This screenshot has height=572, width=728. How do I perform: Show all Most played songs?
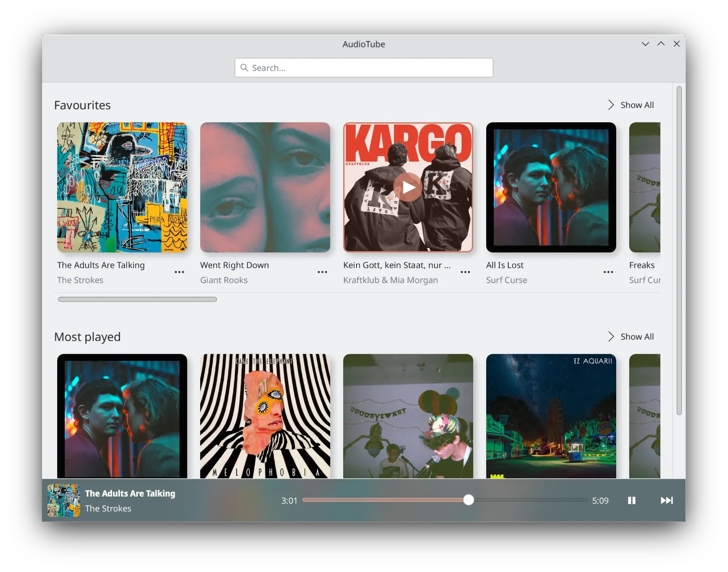tap(631, 337)
